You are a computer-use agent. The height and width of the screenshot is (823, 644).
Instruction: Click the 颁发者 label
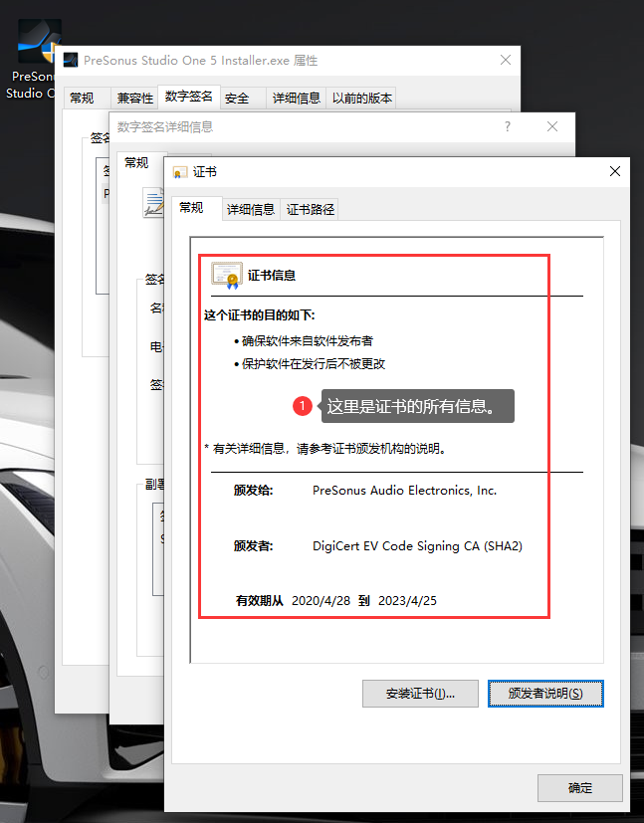pos(254,546)
